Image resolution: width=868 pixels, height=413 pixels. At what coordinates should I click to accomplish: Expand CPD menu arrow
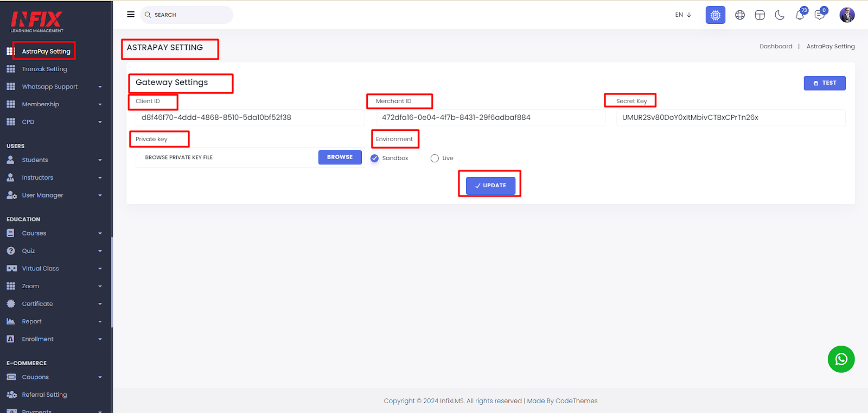tap(100, 122)
